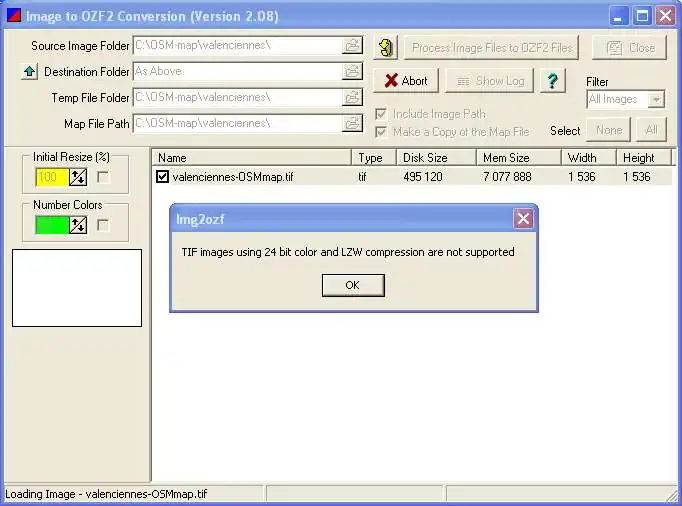This screenshot has width=682, height=506.
Task: Click the Abort button
Action: point(406,81)
